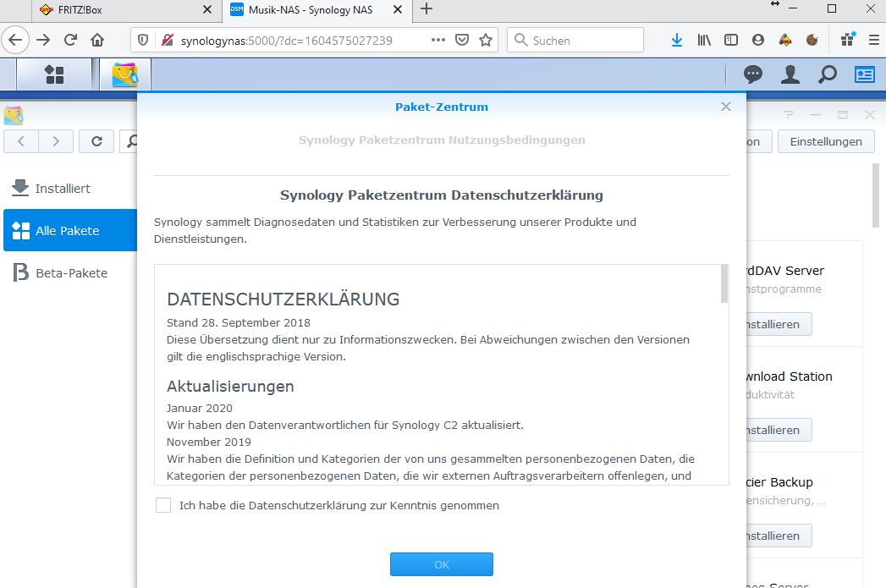This screenshot has width=886, height=588.
Task: Click the privacy text scrollbar thumb
Action: pos(724,283)
